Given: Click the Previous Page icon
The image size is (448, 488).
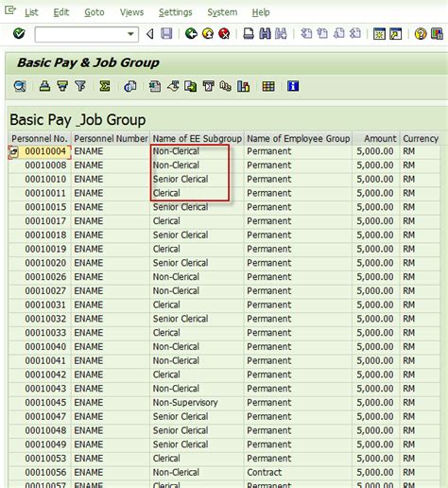Looking at the screenshot, I should click(322, 33).
